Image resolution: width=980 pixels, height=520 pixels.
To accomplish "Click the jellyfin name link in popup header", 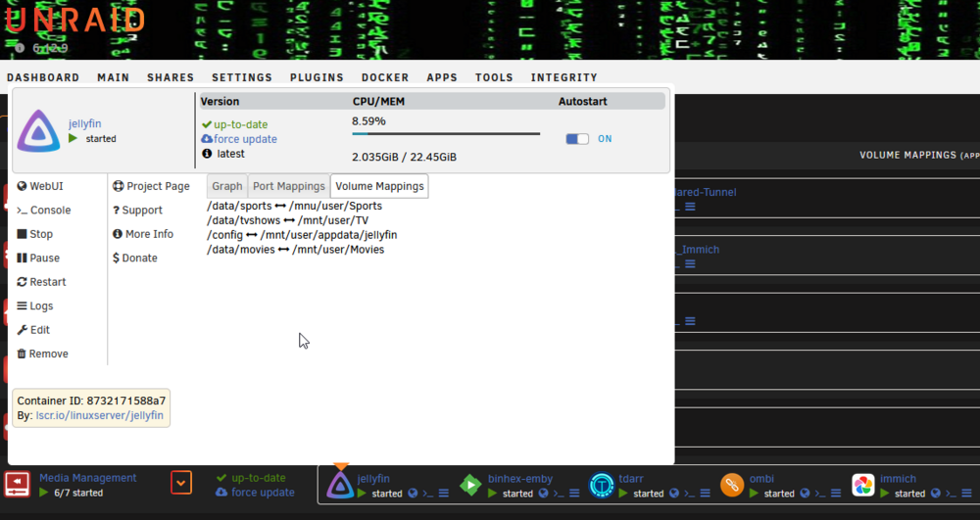I will (x=85, y=123).
